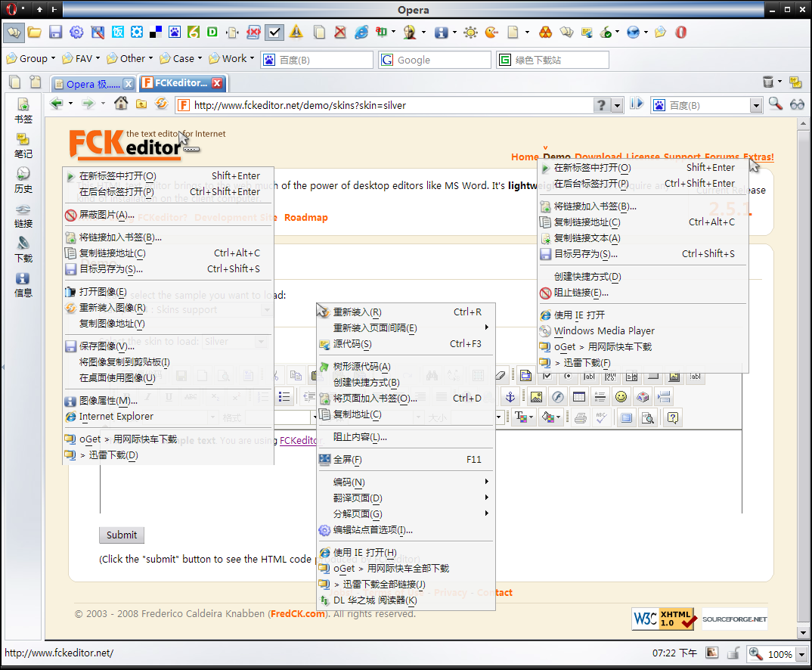This screenshot has width=812, height=670.
Task: Open the 100% zoom dropdown
Action: (x=801, y=654)
